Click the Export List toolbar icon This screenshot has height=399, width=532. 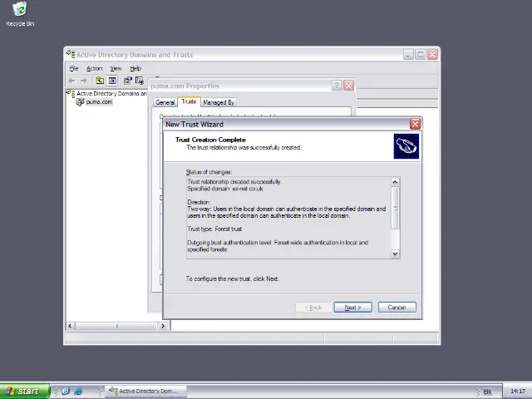click(140, 81)
